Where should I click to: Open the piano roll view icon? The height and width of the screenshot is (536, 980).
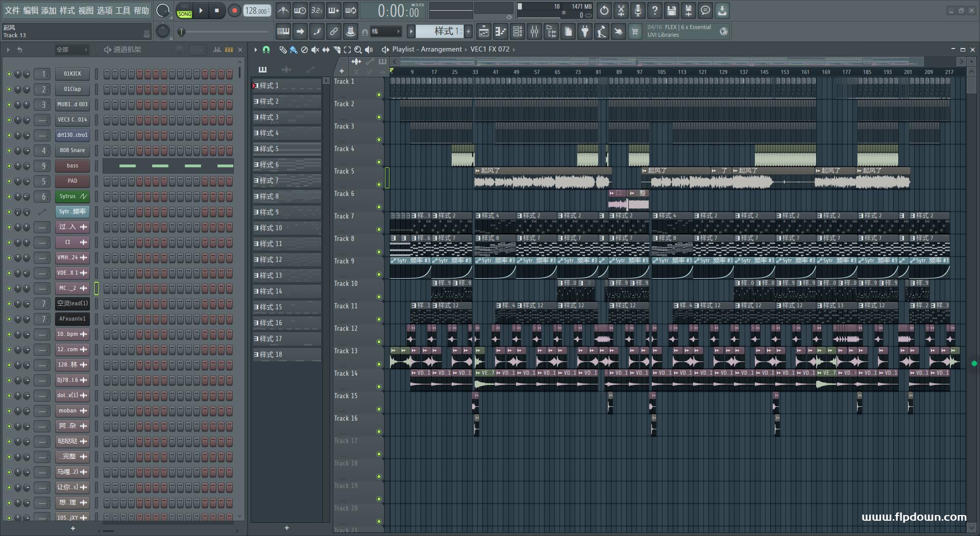pos(501,32)
